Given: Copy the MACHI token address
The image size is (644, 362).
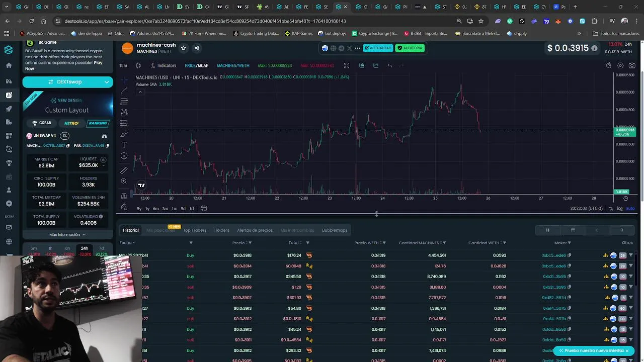Looking at the screenshot, I should tap(67, 146).
